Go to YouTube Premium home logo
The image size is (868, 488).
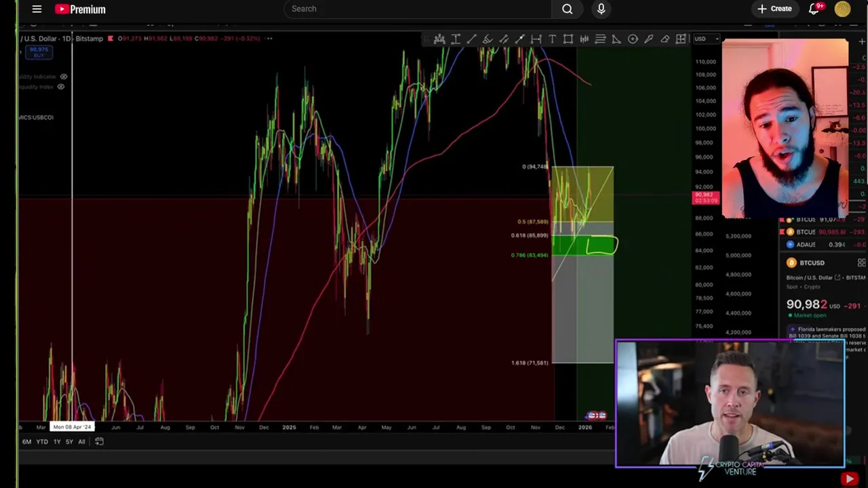(x=80, y=9)
